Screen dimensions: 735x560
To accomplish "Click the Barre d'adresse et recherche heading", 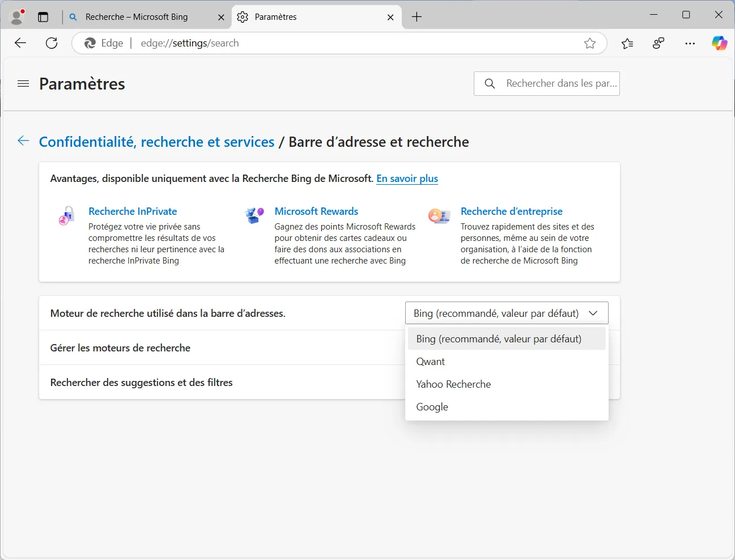I will click(379, 142).
